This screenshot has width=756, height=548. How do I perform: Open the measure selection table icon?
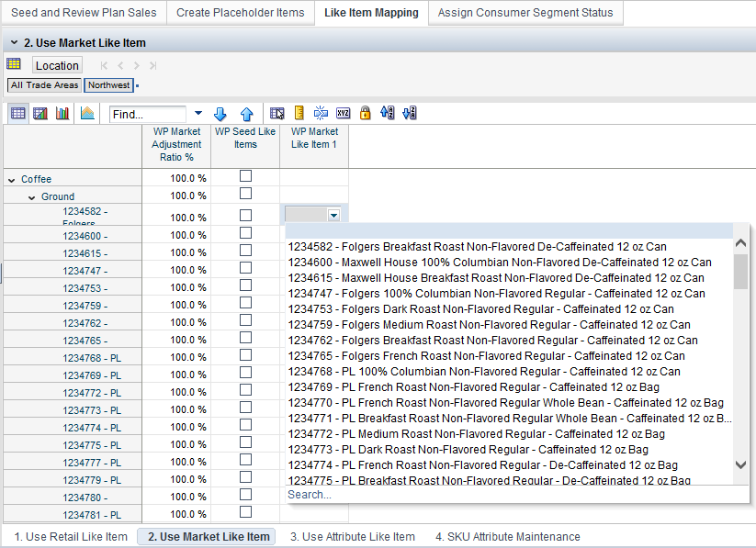click(276, 113)
